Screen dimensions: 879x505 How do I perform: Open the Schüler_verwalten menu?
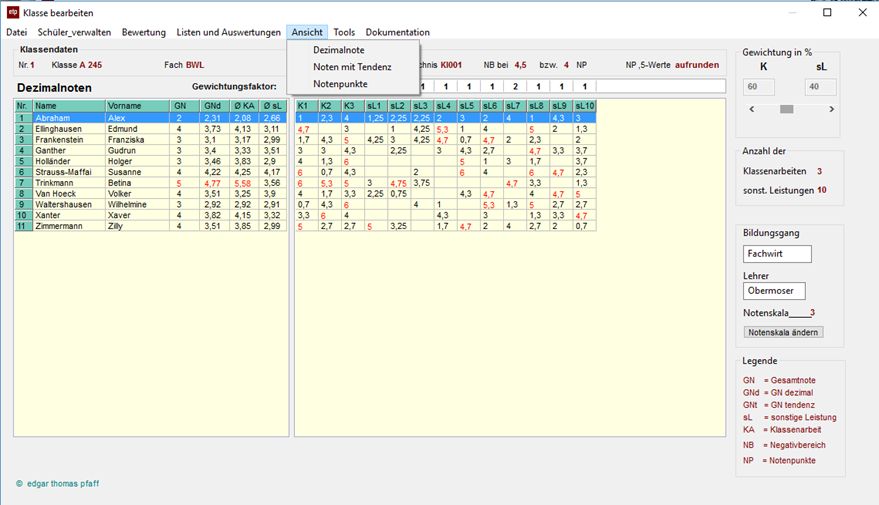pyautogui.click(x=75, y=33)
